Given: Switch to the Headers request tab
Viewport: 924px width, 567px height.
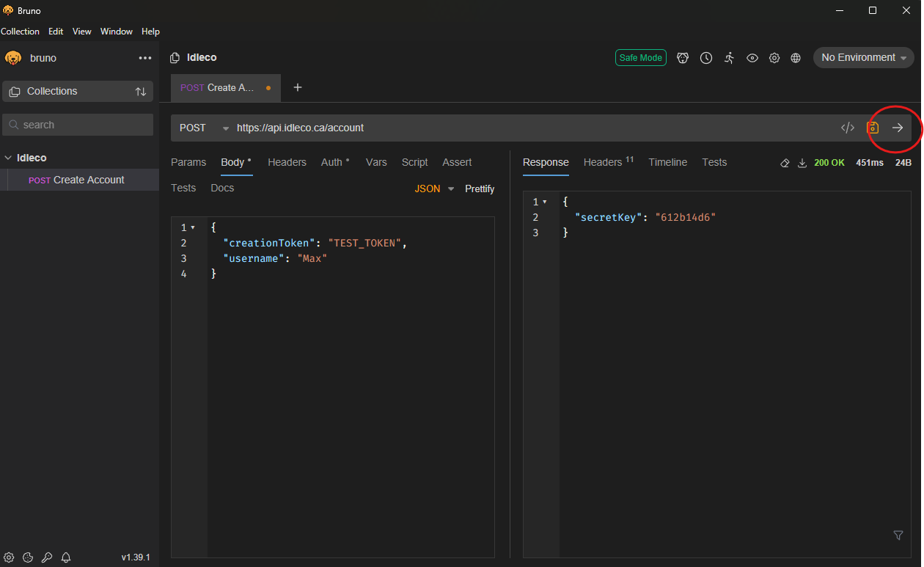Looking at the screenshot, I should (x=287, y=162).
